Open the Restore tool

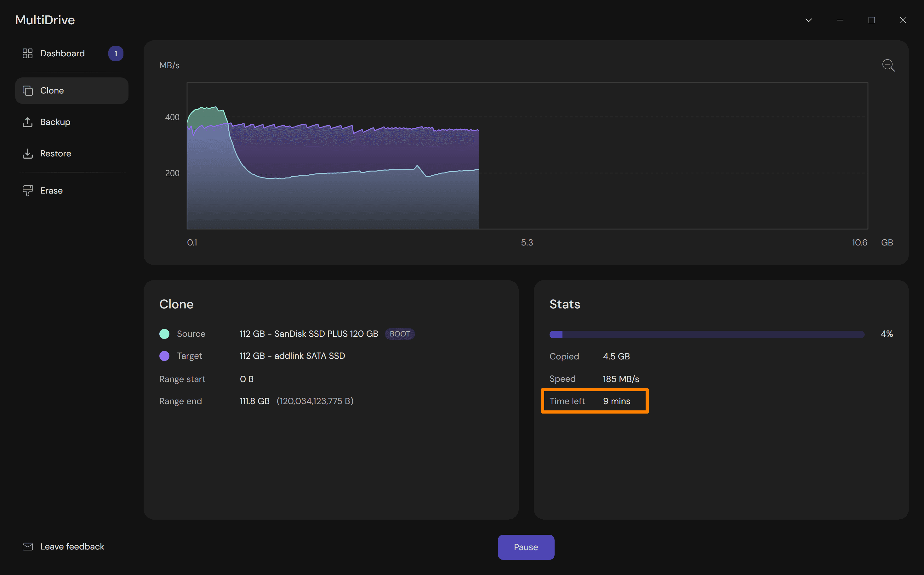click(x=55, y=153)
